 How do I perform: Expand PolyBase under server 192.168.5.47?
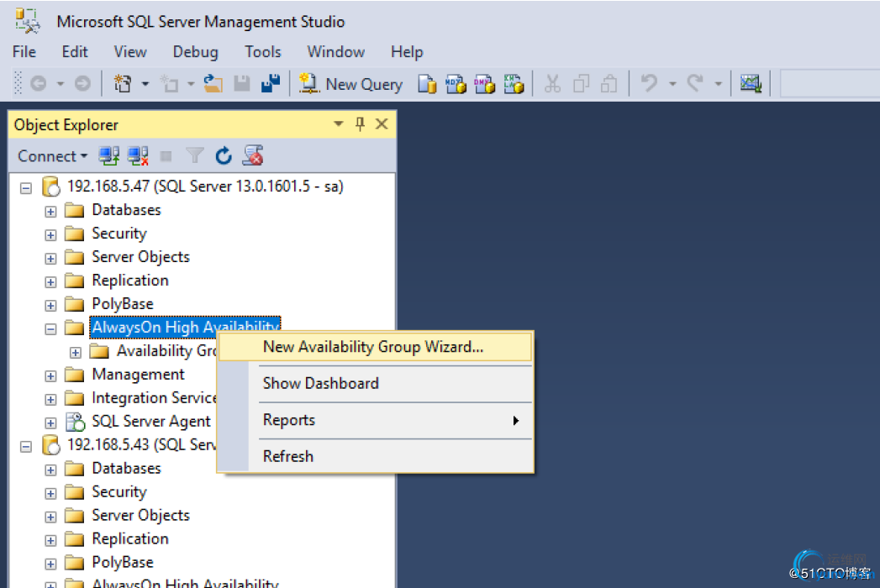[50, 306]
